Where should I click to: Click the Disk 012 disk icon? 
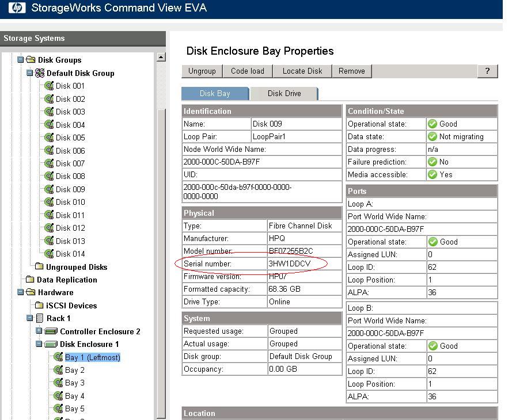[x=49, y=228]
